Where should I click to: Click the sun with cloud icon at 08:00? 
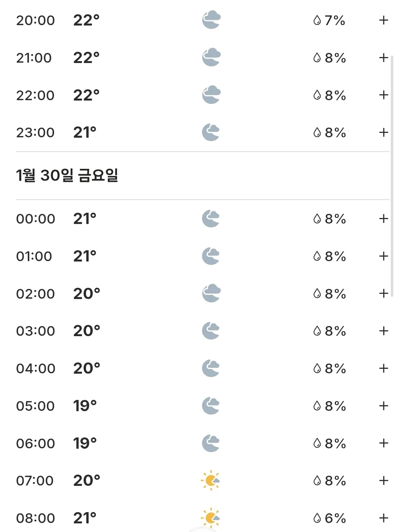click(210, 518)
